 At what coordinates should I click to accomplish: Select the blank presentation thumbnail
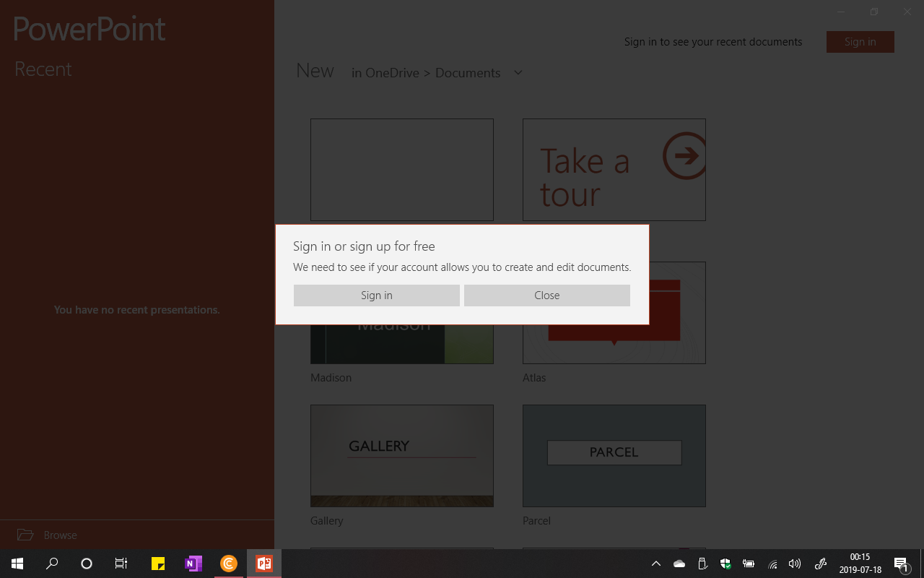(x=402, y=170)
